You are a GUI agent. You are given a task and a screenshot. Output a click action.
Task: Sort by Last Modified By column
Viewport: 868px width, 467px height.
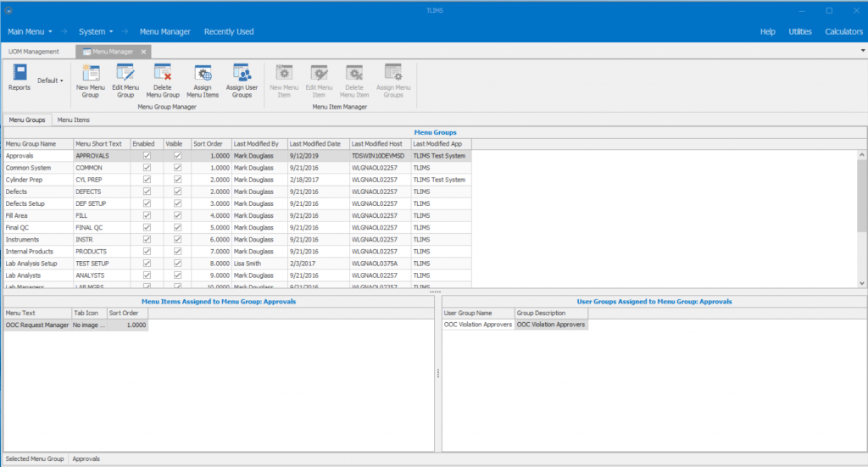click(259, 144)
